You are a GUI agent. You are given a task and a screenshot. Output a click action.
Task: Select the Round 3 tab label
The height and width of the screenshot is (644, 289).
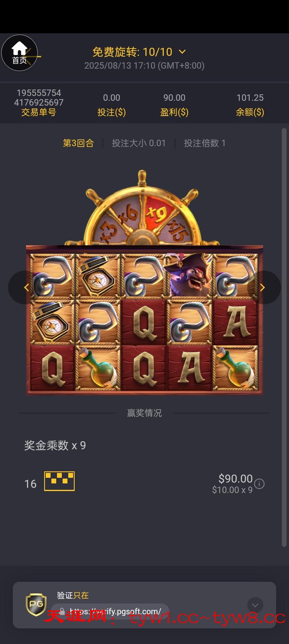point(78,143)
